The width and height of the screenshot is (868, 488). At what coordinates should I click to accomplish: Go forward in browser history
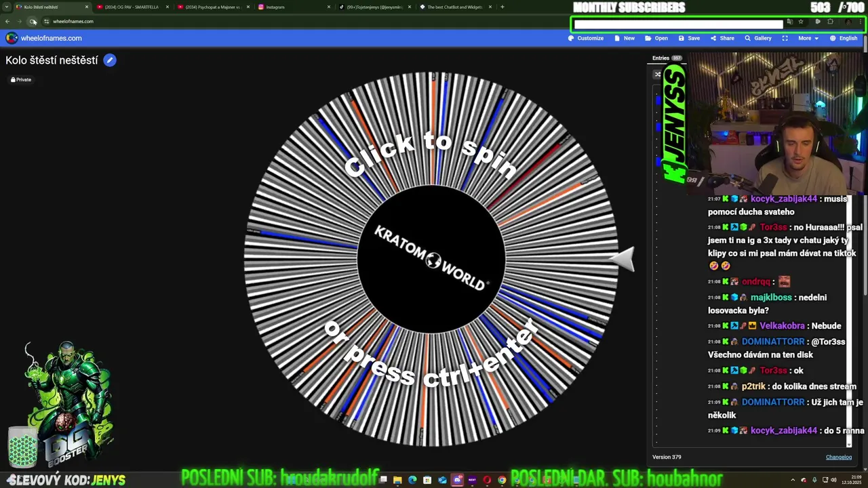tap(20, 22)
